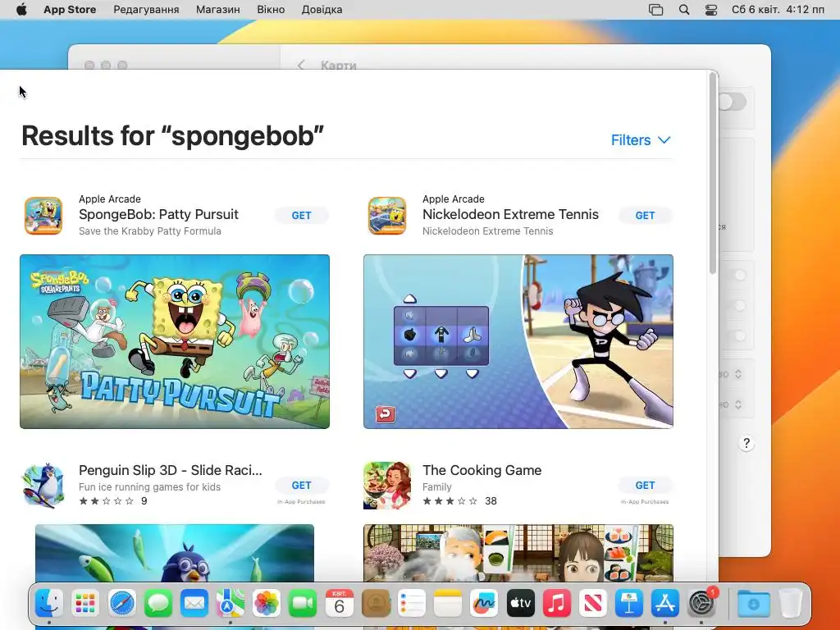Launch Maps from the Dock
Viewport: 840px width, 630px height.
[x=231, y=604]
